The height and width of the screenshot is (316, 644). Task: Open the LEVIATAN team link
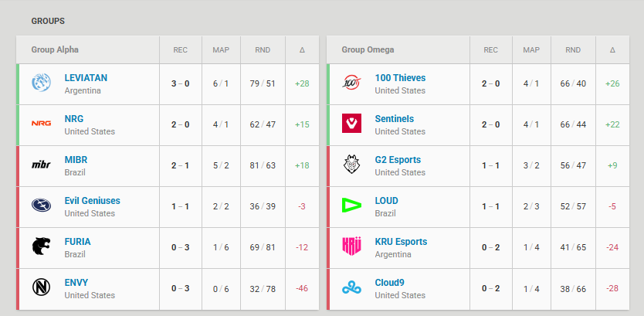pos(86,78)
